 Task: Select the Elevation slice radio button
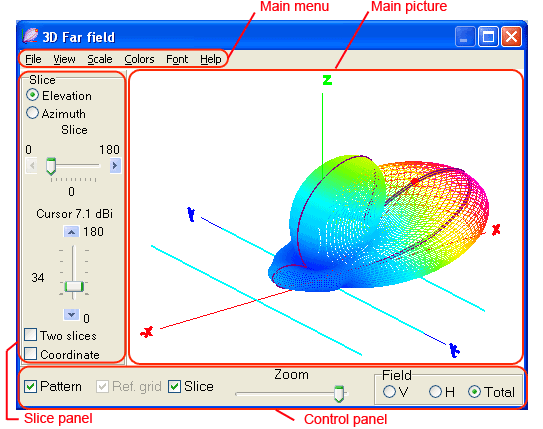(x=32, y=95)
